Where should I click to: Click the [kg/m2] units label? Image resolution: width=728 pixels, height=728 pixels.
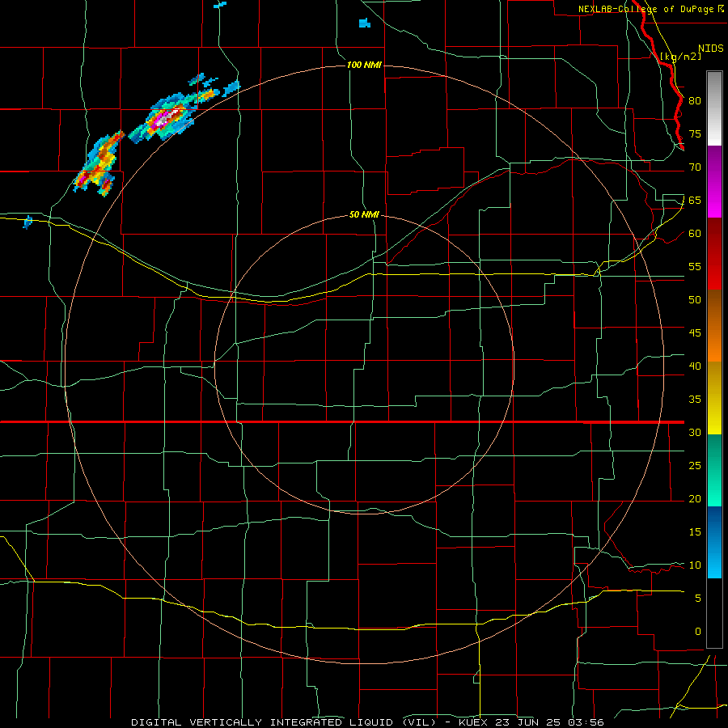[x=680, y=57]
